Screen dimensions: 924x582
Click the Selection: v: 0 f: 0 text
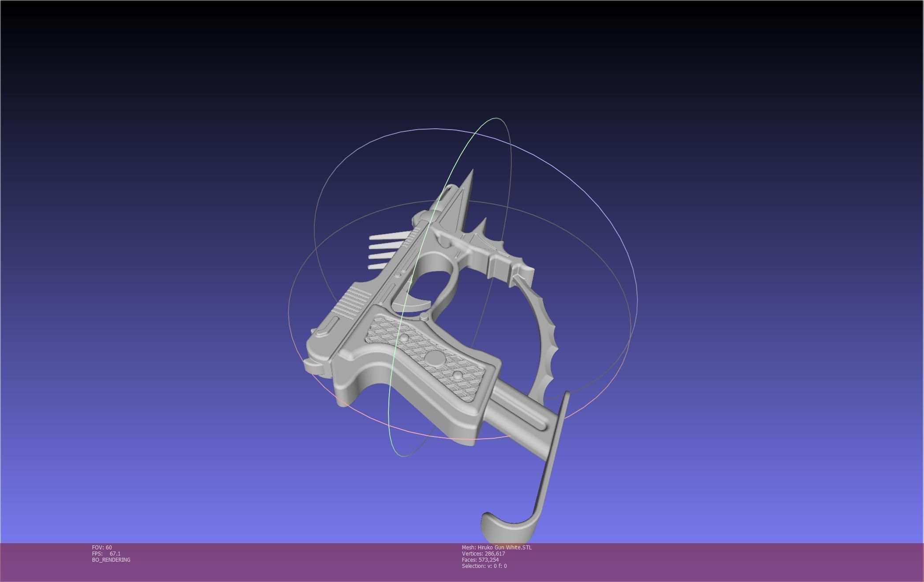point(484,566)
